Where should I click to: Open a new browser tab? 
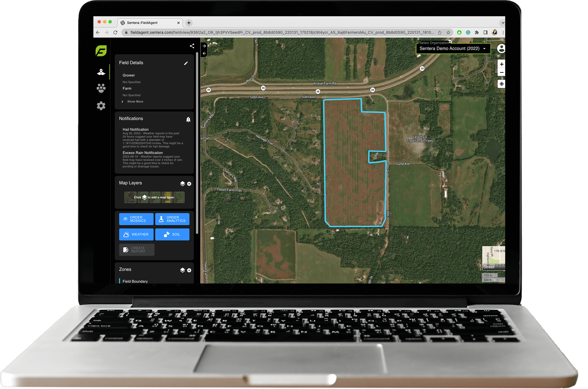[189, 23]
